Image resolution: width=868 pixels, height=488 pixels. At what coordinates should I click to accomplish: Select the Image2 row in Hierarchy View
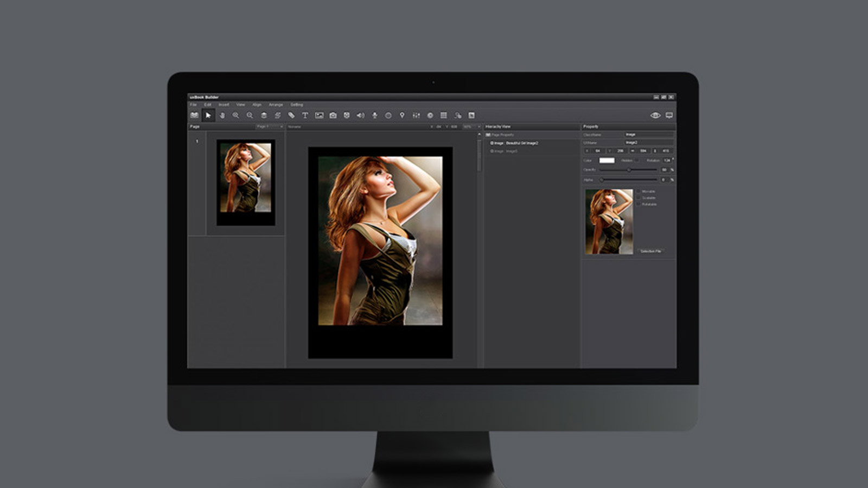532,143
